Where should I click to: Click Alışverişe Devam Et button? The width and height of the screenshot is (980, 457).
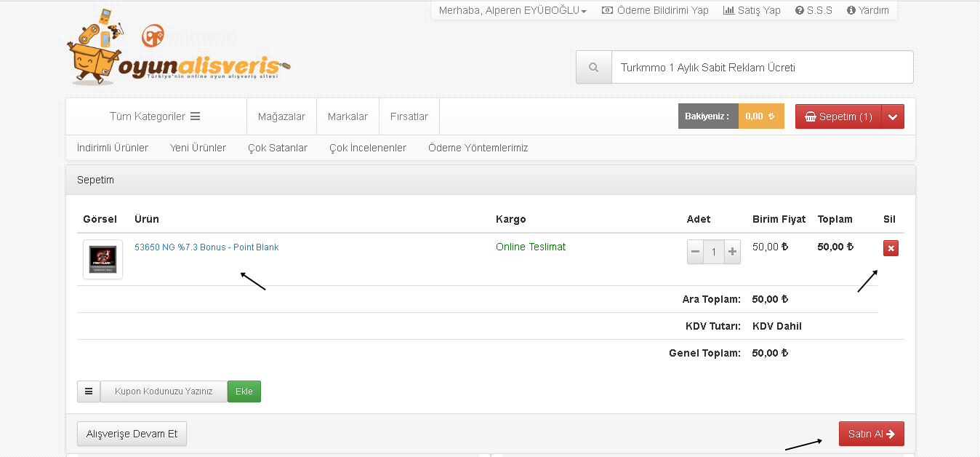[x=132, y=434]
